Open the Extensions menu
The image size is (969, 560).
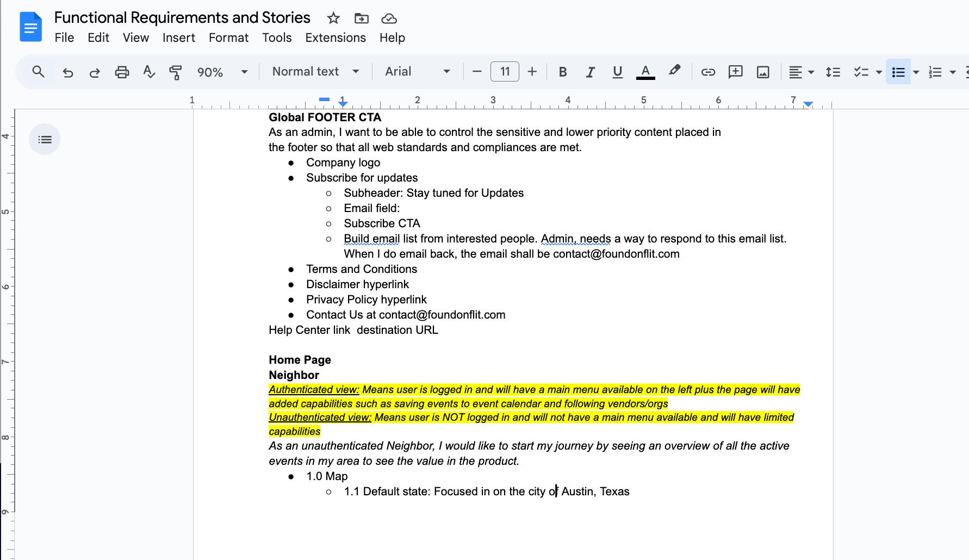pos(336,38)
